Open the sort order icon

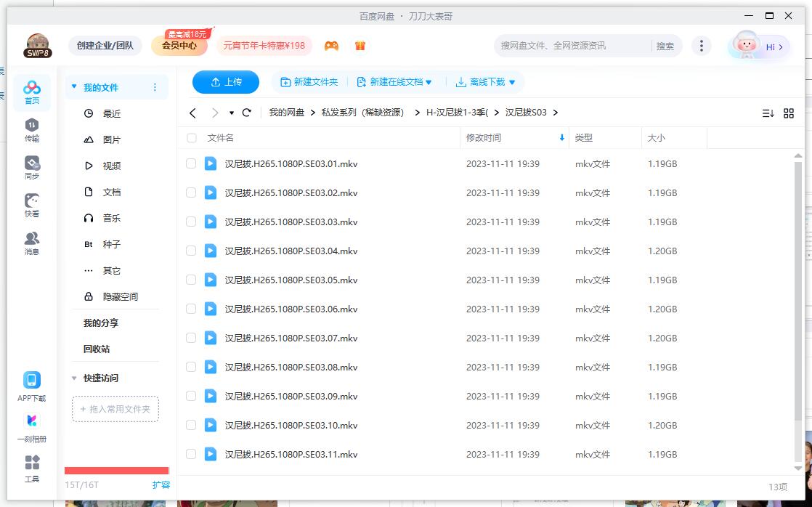point(768,113)
